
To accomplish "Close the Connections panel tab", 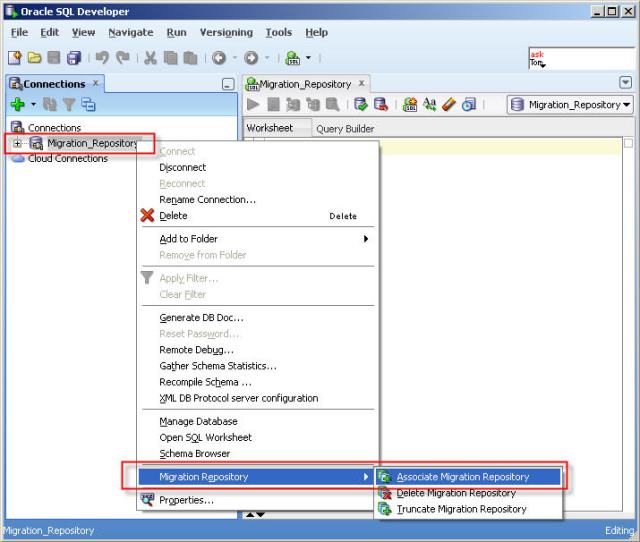I will pyautogui.click(x=96, y=83).
